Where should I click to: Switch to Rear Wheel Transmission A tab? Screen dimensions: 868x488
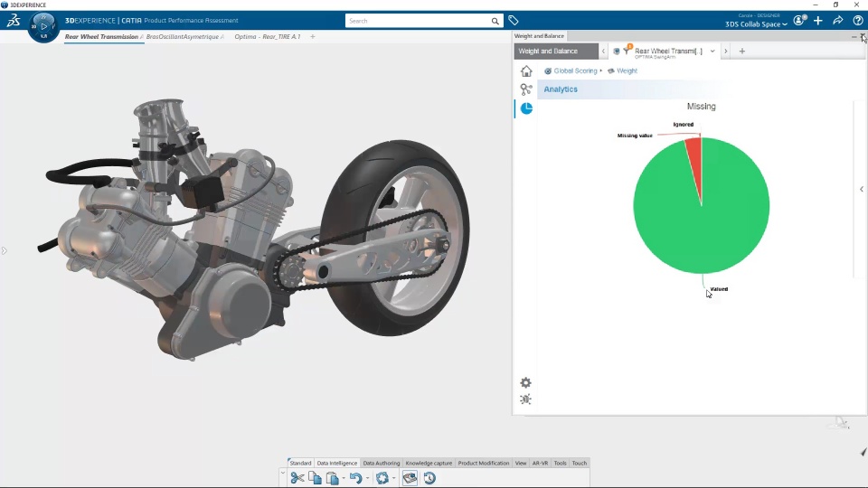(103, 36)
